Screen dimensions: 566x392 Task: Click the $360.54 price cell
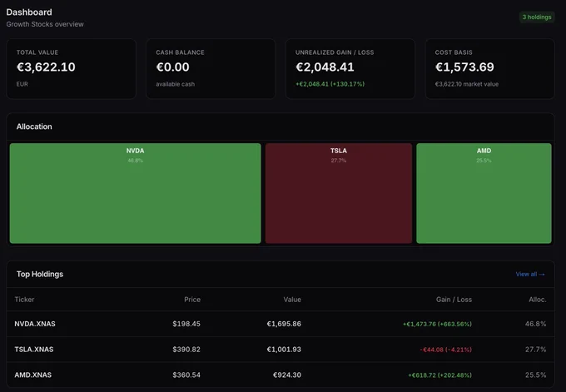(186, 375)
